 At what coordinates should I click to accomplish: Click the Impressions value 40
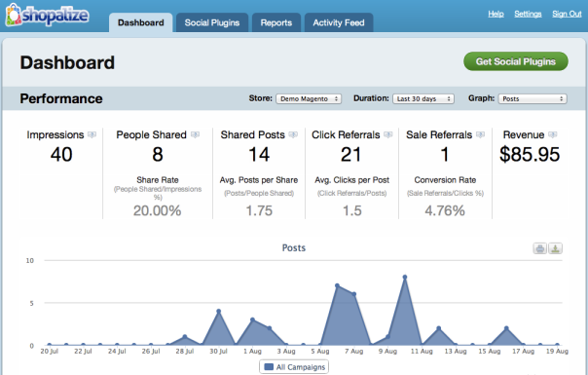pyautogui.click(x=61, y=154)
